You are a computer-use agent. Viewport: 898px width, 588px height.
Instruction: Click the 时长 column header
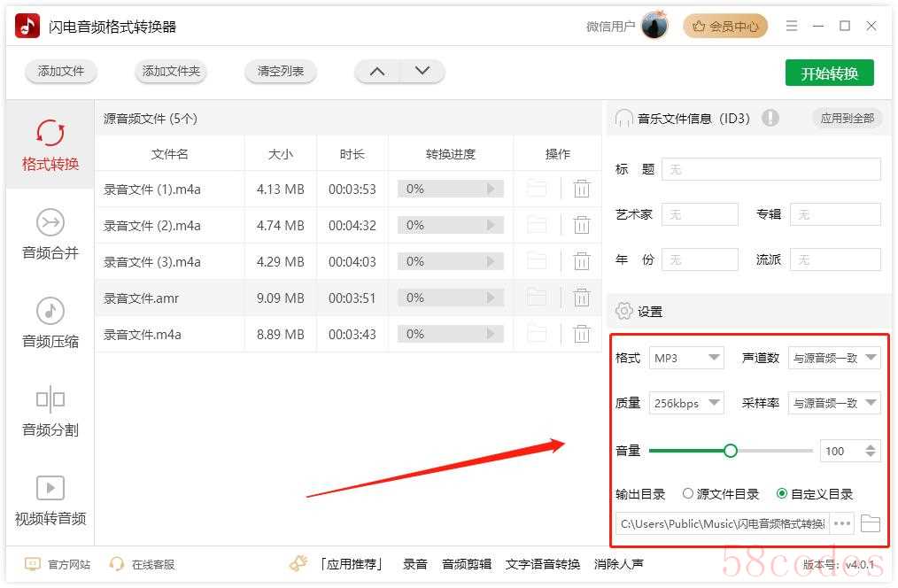352,154
